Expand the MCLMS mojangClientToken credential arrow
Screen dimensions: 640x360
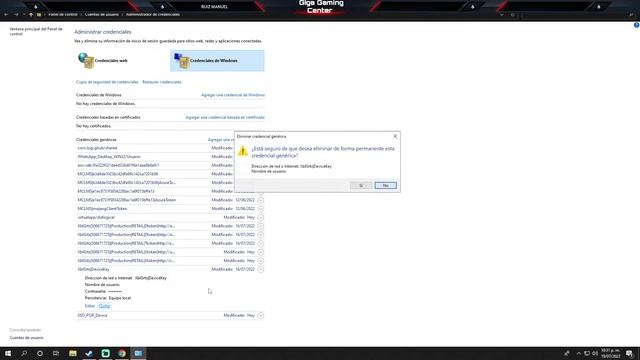(x=260, y=209)
